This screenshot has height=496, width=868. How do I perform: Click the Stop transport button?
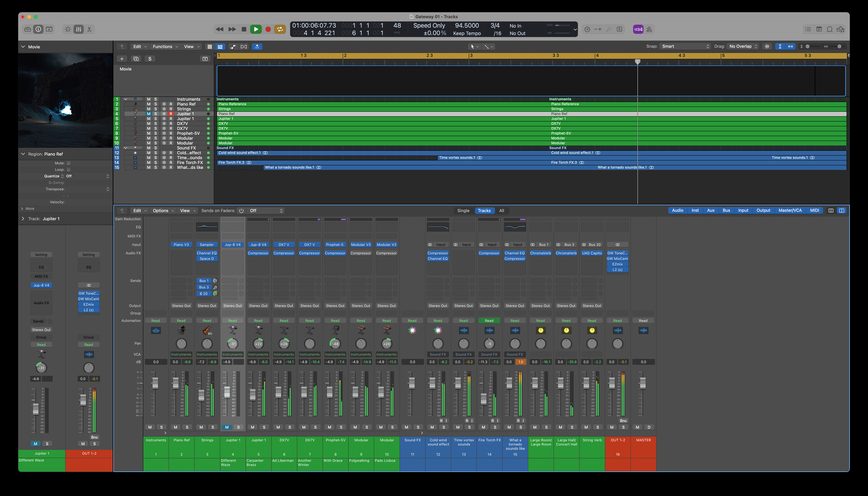(x=244, y=29)
